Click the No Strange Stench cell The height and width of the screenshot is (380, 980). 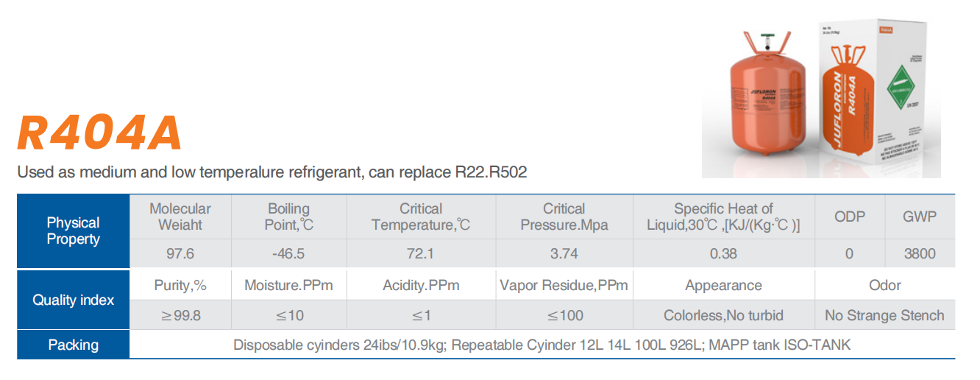pyautogui.click(x=884, y=315)
